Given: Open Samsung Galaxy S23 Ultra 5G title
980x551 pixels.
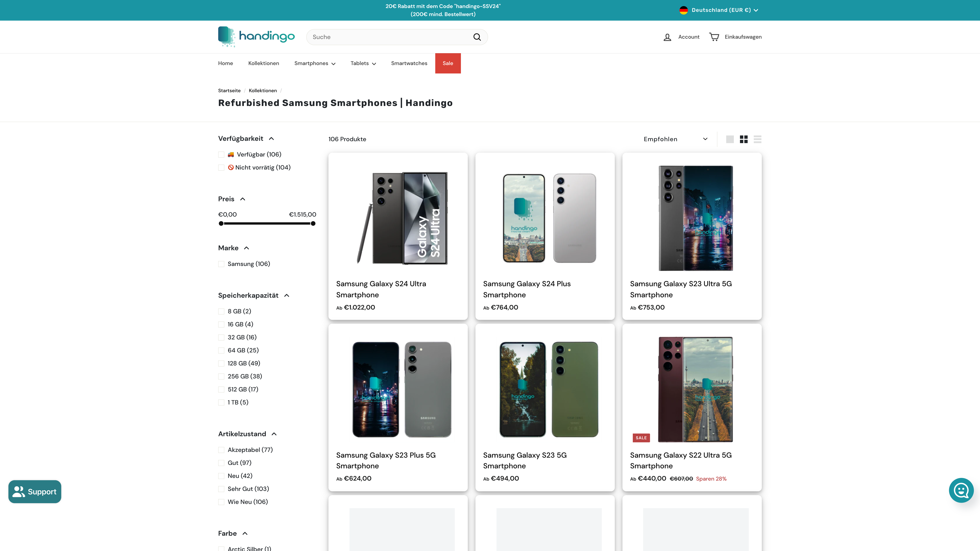Looking at the screenshot, I should pos(681,289).
